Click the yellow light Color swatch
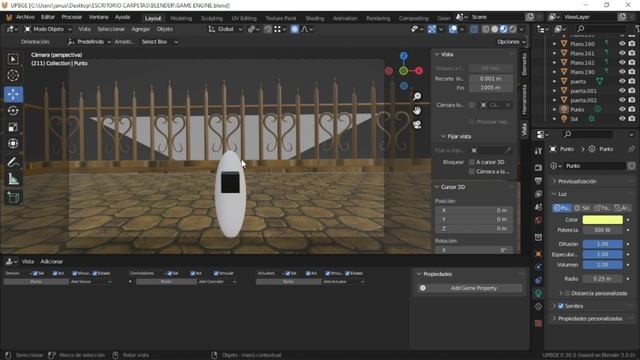 (602, 220)
